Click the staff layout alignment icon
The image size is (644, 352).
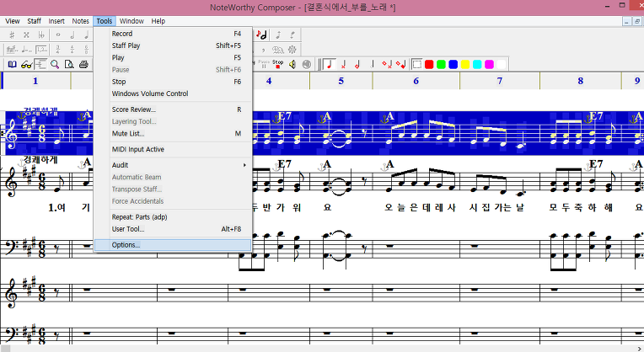[x=40, y=64]
